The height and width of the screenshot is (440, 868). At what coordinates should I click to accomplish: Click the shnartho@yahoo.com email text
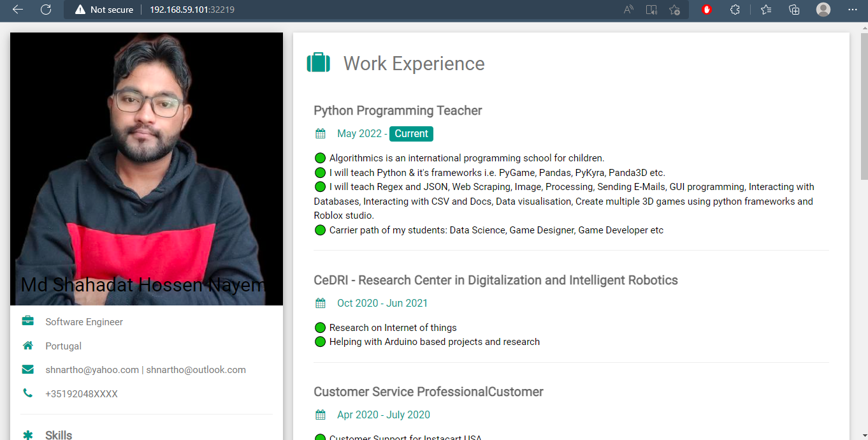(92, 370)
